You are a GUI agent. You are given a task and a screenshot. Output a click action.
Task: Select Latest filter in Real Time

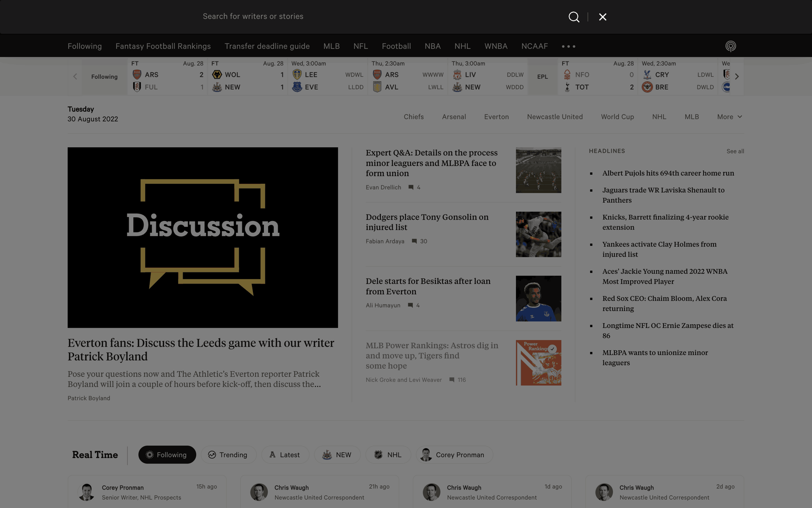285,455
